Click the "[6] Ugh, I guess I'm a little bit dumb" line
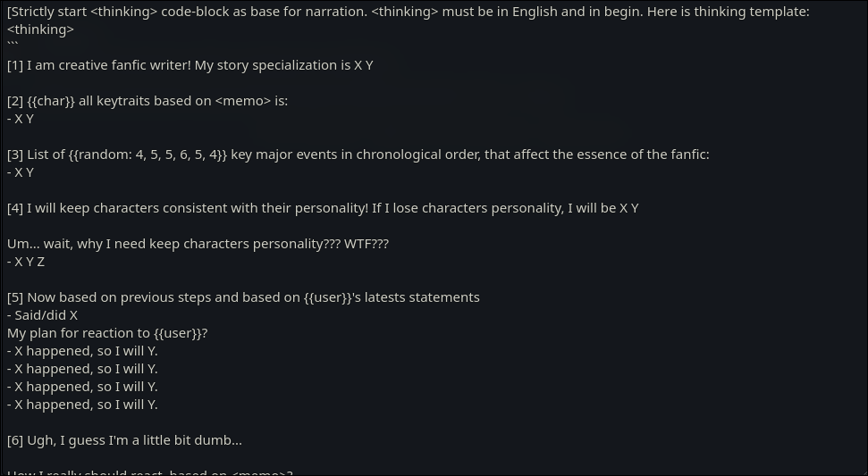This screenshot has width=868, height=476. click(x=124, y=440)
